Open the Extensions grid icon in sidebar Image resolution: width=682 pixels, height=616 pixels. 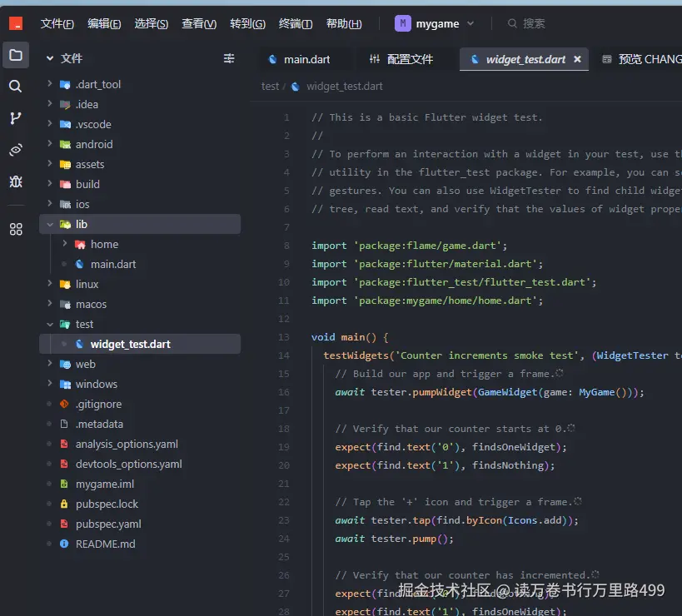click(15, 229)
